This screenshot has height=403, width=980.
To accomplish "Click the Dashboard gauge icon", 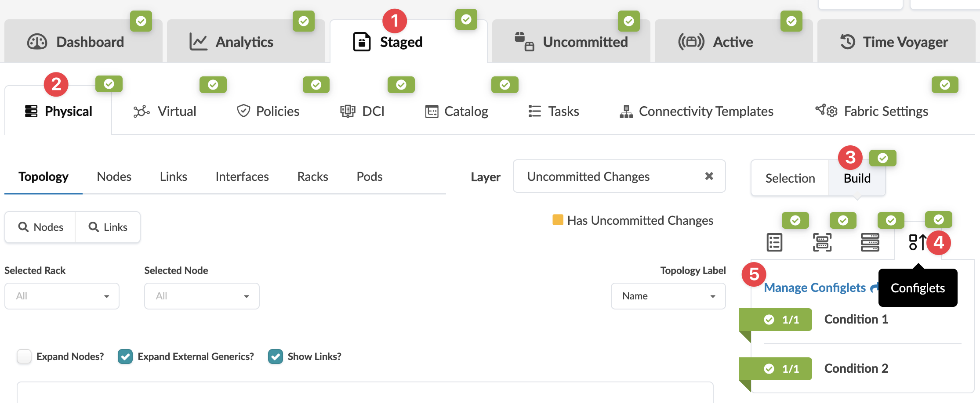I will 37,42.
